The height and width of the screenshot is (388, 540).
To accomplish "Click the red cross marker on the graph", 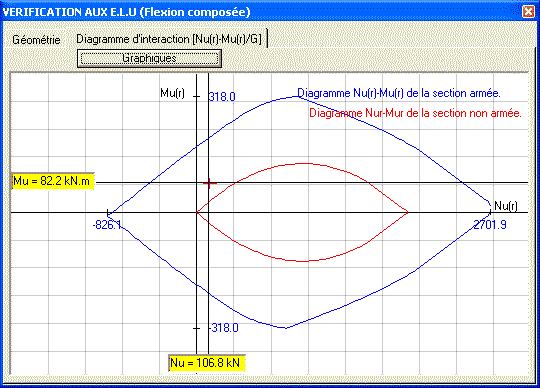I will pyautogui.click(x=209, y=183).
